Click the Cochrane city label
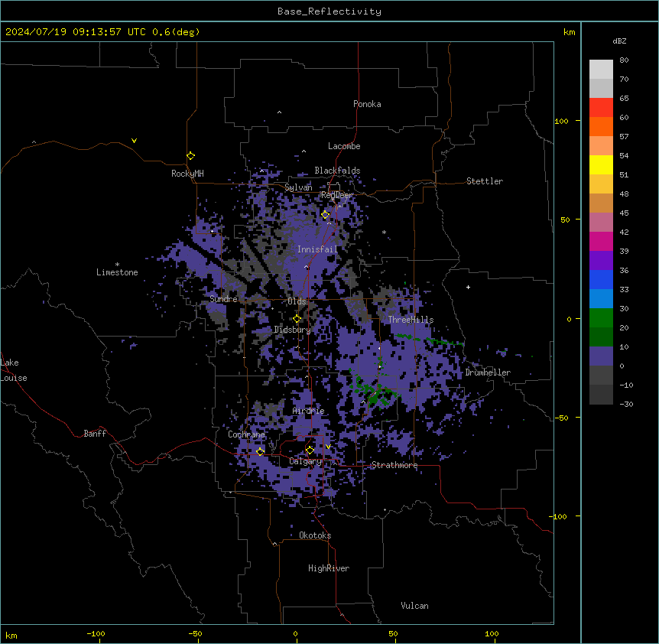The image size is (659, 644). pyautogui.click(x=246, y=434)
